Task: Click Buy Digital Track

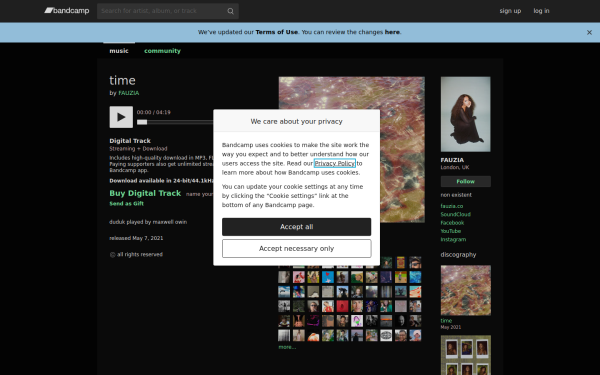Action: [x=145, y=193]
